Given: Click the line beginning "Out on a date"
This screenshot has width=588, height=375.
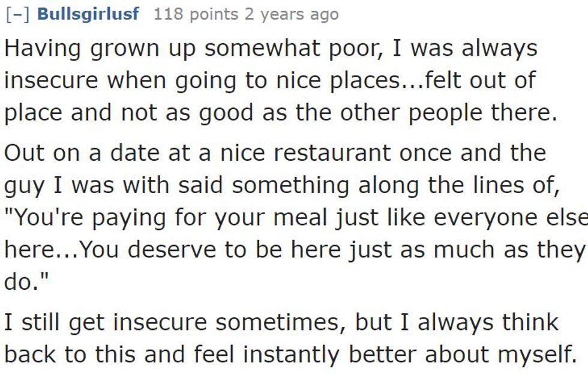Looking at the screenshot, I should [275, 152].
